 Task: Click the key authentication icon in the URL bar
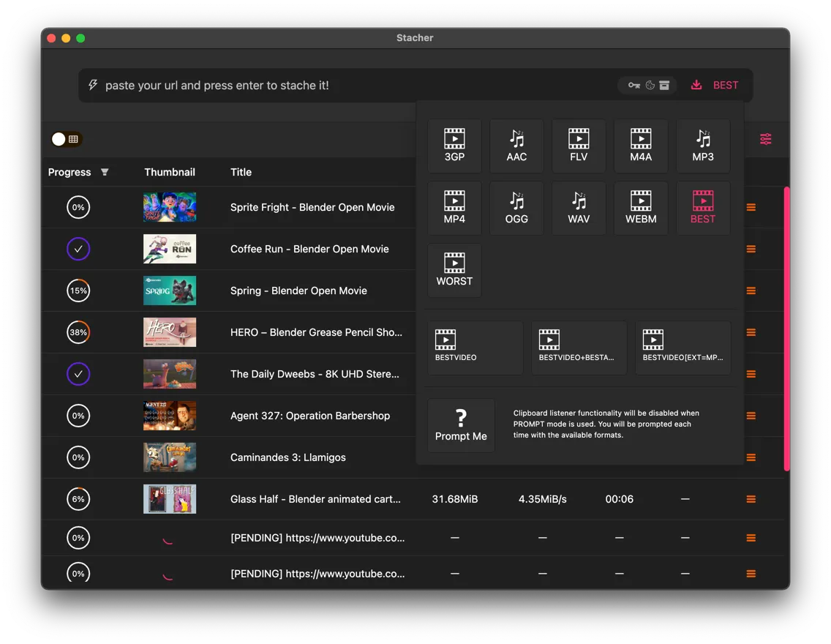pos(633,85)
